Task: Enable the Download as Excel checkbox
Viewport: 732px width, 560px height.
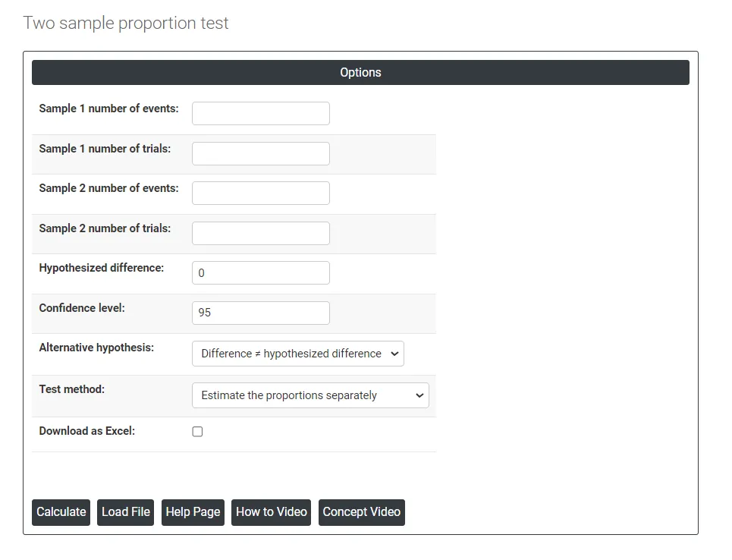Action: [197, 432]
